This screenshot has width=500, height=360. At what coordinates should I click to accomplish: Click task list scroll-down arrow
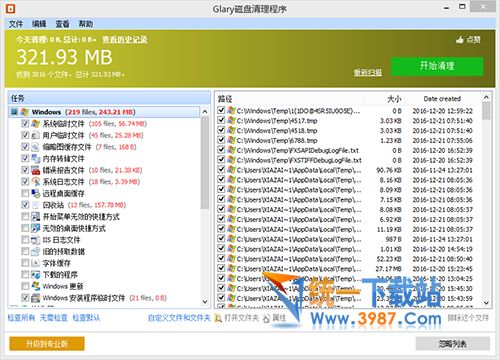tap(205, 302)
